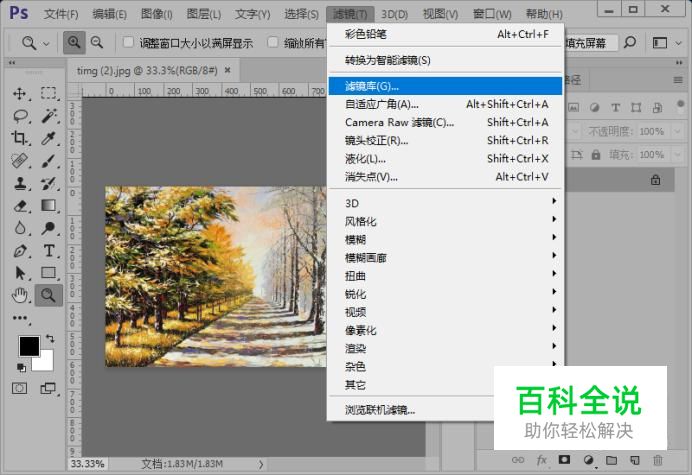Create a new layer button
Image resolution: width=692 pixels, height=475 pixels.
(635, 460)
